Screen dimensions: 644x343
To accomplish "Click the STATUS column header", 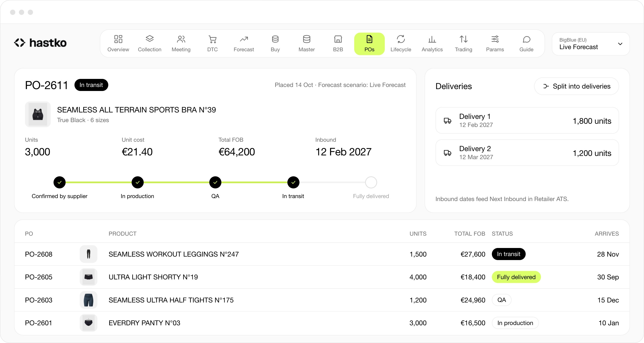I will [x=502, y=233].
